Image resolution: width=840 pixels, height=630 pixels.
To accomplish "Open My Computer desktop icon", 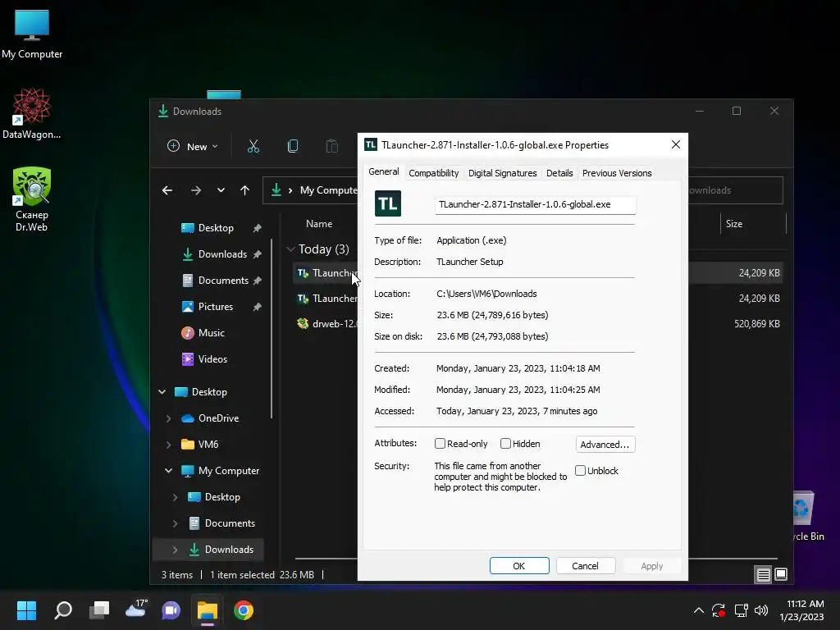I will (32, 34).
